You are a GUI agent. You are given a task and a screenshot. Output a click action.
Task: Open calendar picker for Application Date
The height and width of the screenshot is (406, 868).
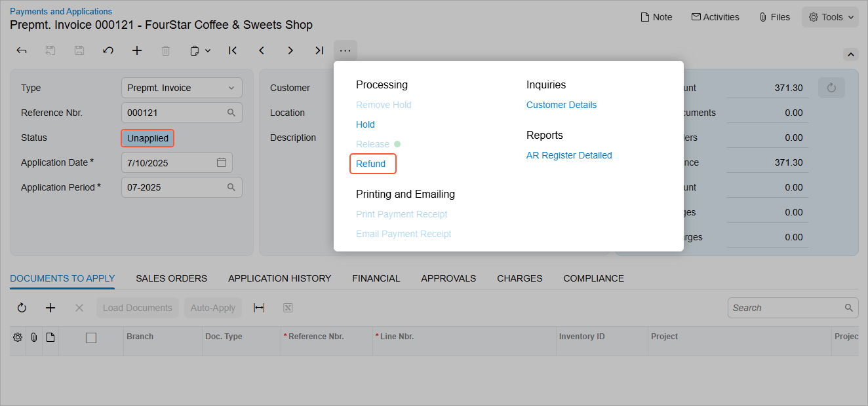point(222,162)
